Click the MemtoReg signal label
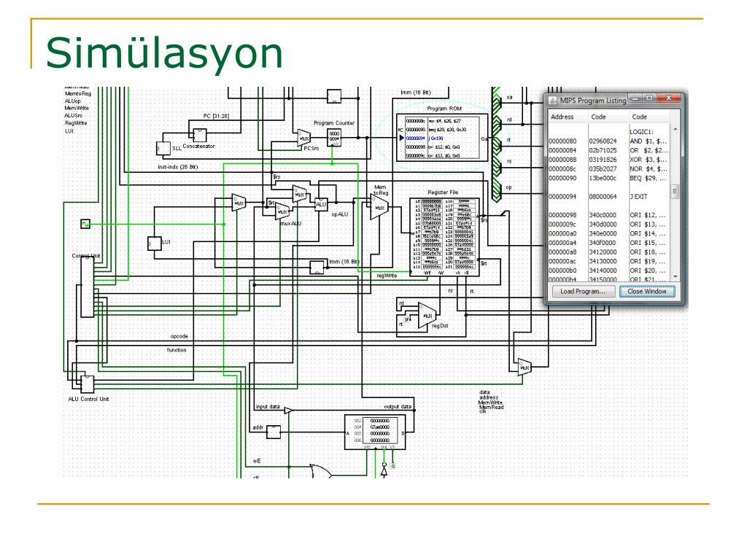747x560 pixels. click(77, 94)
